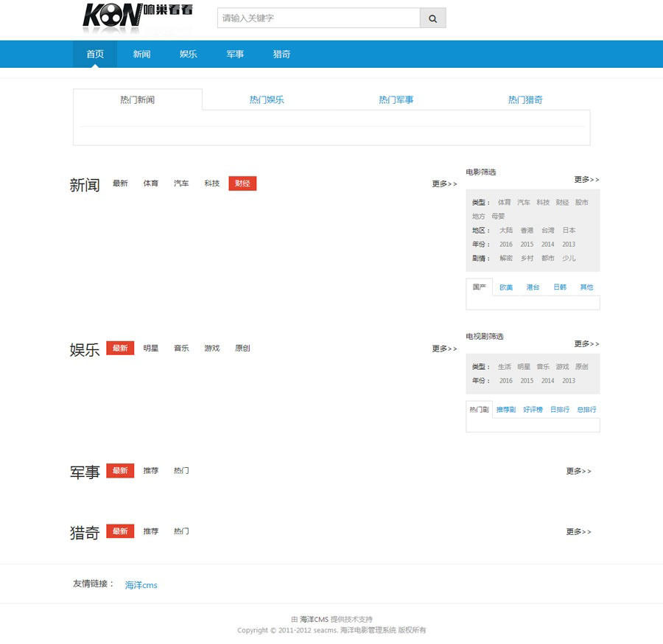Screen dimensions: 663x644
Task: Select 科技 in the 新闻 section
Action: (212, 183)
